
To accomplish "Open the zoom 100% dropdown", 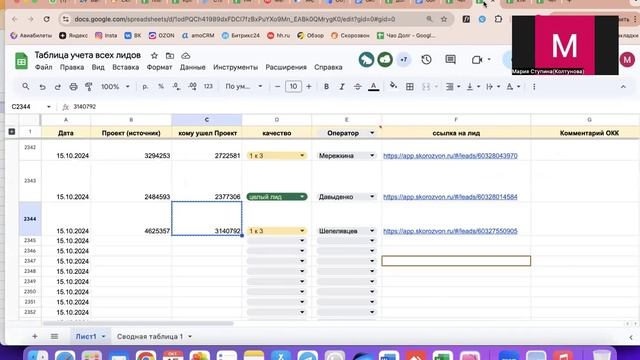I will [115, 87].
